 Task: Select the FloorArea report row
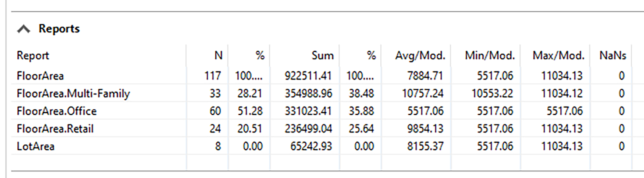(x=40, y=76)
